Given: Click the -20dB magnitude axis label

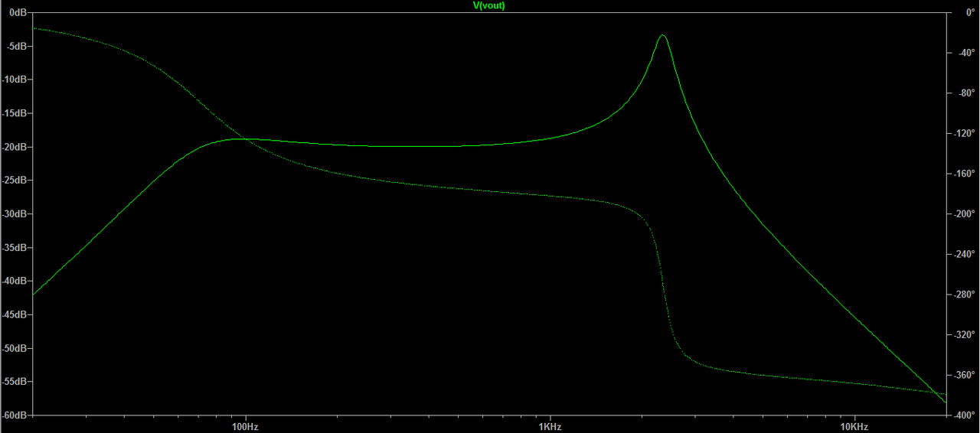Looking at the screenshot, I should point(15,147).
